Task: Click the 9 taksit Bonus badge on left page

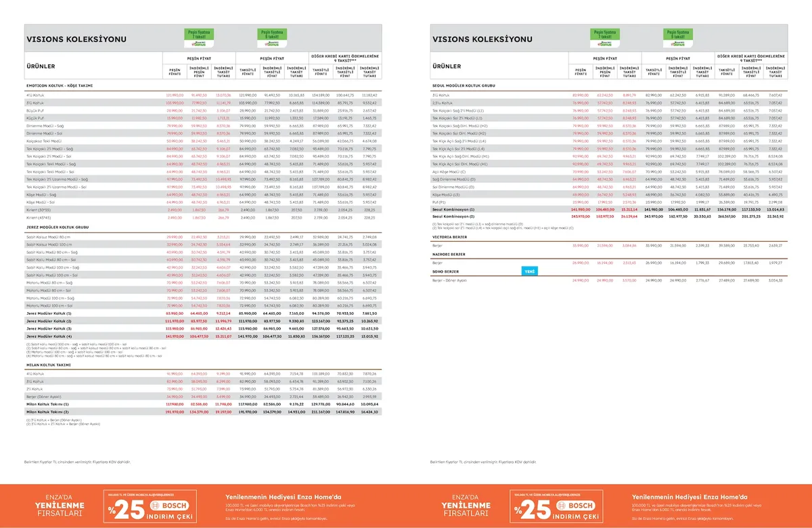Action: [271, 38]
